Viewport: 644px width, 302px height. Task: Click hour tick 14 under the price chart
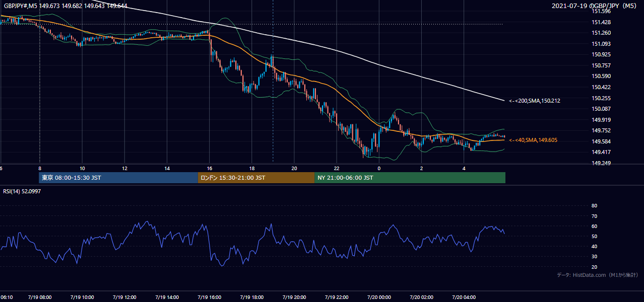point(167,168)
